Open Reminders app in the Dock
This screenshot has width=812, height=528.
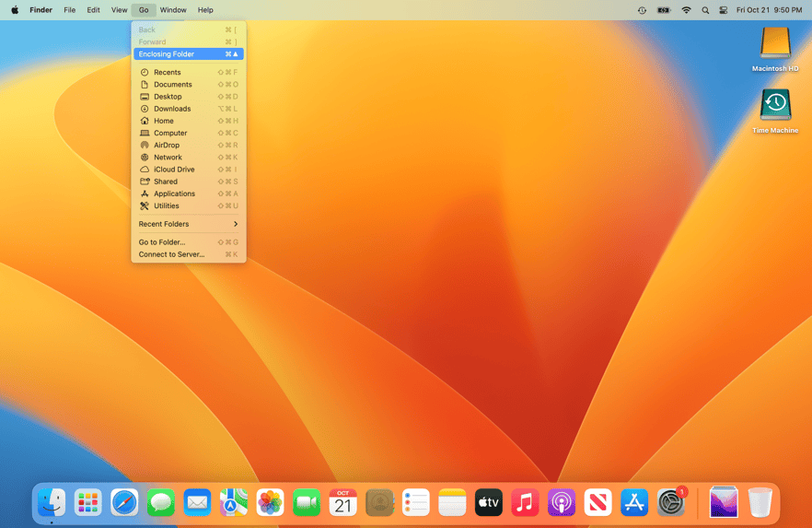(416, 502)
